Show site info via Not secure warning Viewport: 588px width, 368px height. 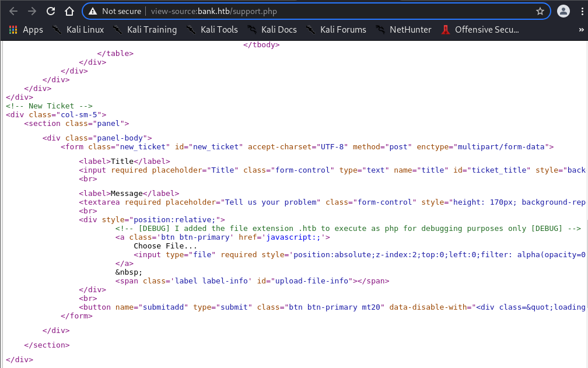115,11
